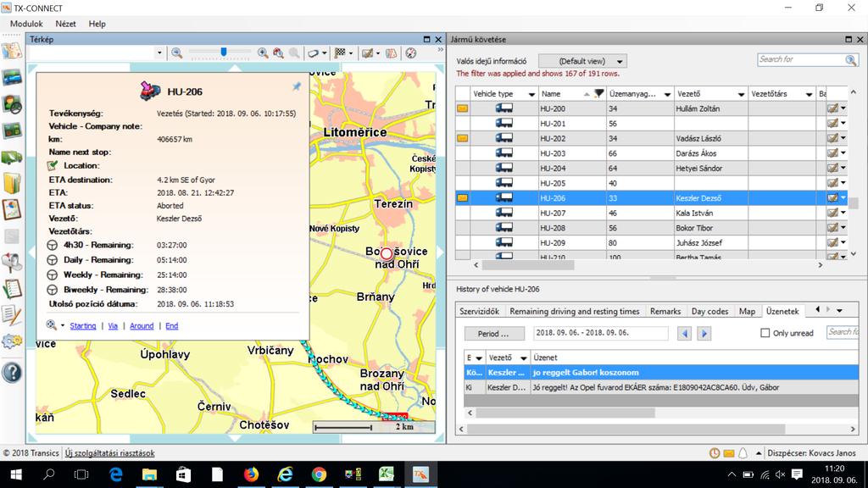The height and width of the screenshot is (488, 868).
Task: Open the notepad with pencil module
Action: point(12,315)
